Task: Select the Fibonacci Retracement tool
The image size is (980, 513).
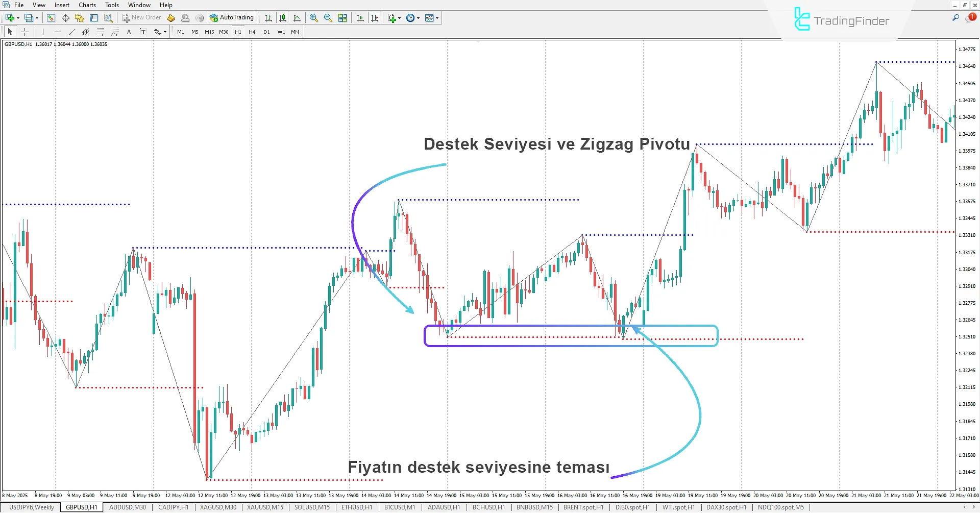Action: coord(101,31)
